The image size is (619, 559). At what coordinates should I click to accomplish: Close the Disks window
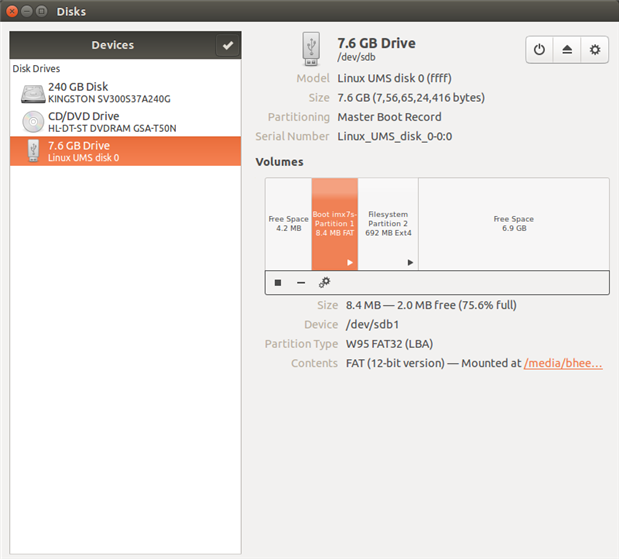[12, 12]
